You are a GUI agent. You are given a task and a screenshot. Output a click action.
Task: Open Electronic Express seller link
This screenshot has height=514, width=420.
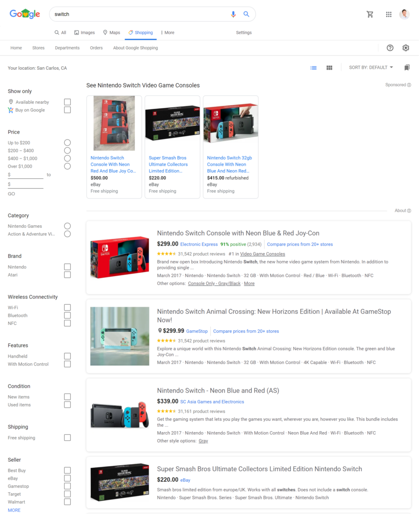click(199, 244)
